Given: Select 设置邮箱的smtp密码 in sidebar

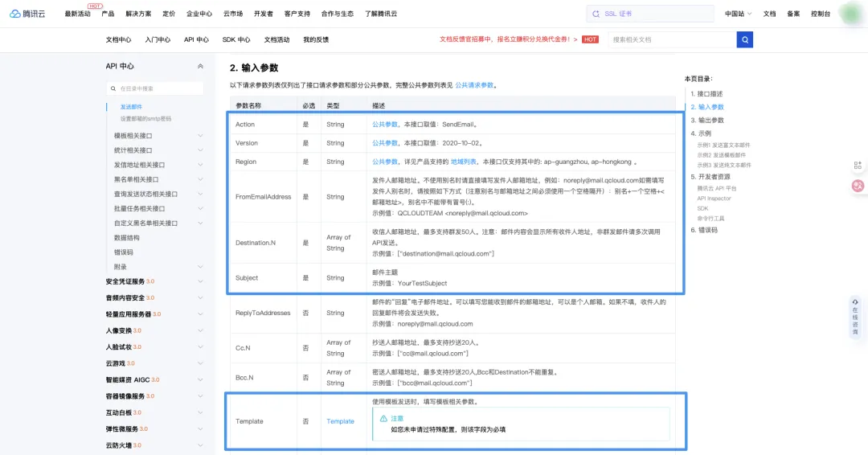Looking at the screenshot, I should (x=145, y=119).
